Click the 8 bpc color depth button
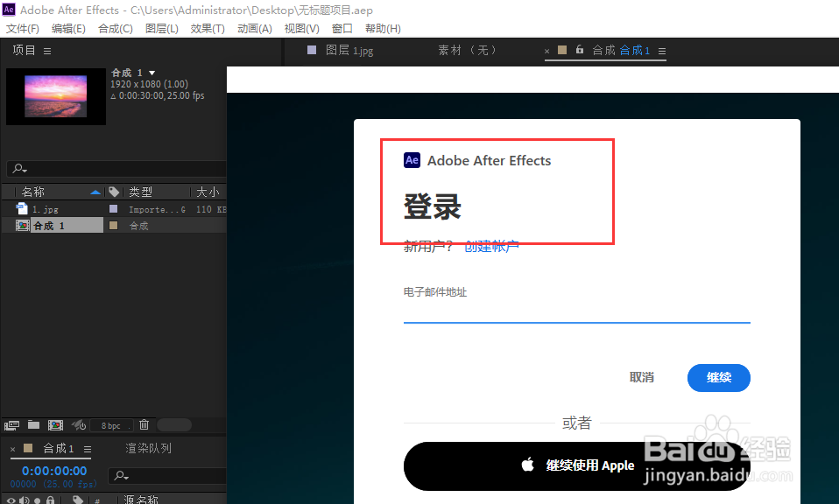 (110, 425)
